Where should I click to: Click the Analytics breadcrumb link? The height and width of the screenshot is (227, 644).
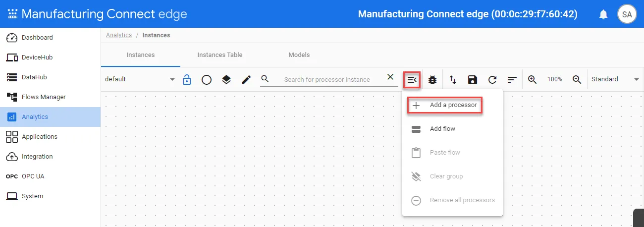[119, 35]
